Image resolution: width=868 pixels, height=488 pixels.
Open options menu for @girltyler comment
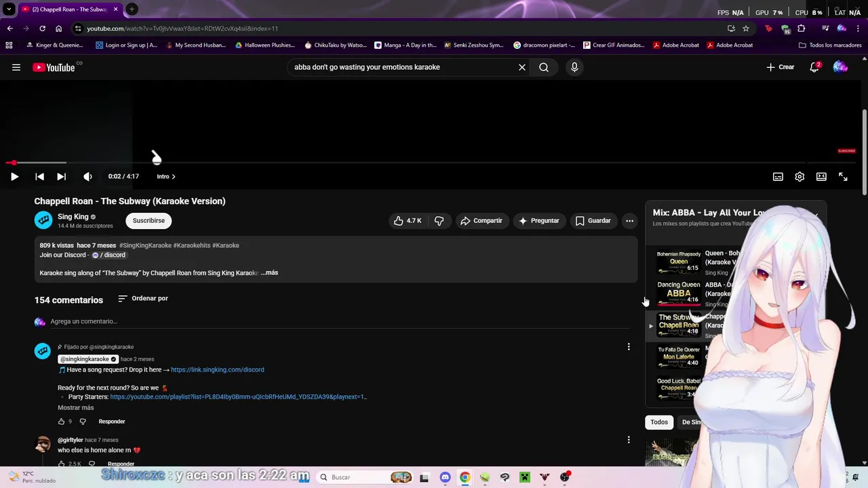click(x=629, y=440)
